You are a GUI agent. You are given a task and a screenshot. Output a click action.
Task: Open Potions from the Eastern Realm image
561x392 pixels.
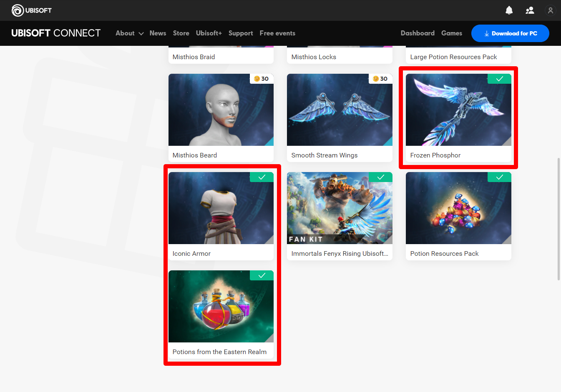221,306
